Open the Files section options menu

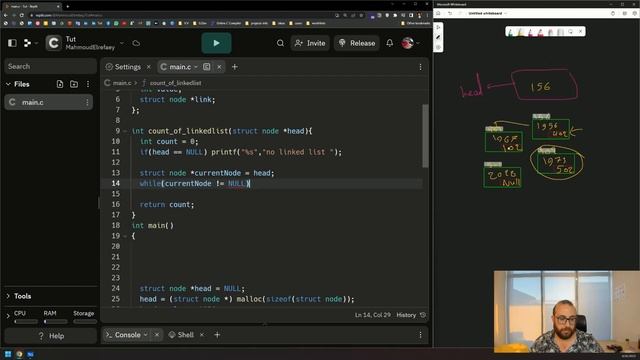tap(88, 84)
